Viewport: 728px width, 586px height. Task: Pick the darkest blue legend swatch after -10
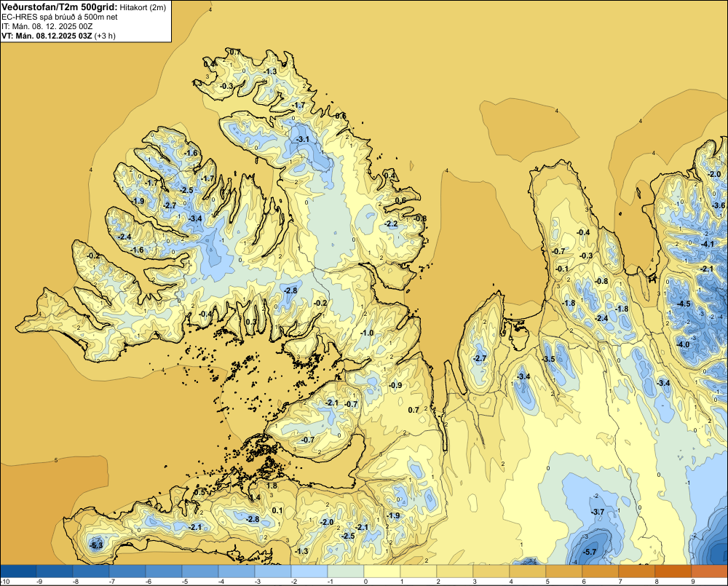[x=19, y=571]
